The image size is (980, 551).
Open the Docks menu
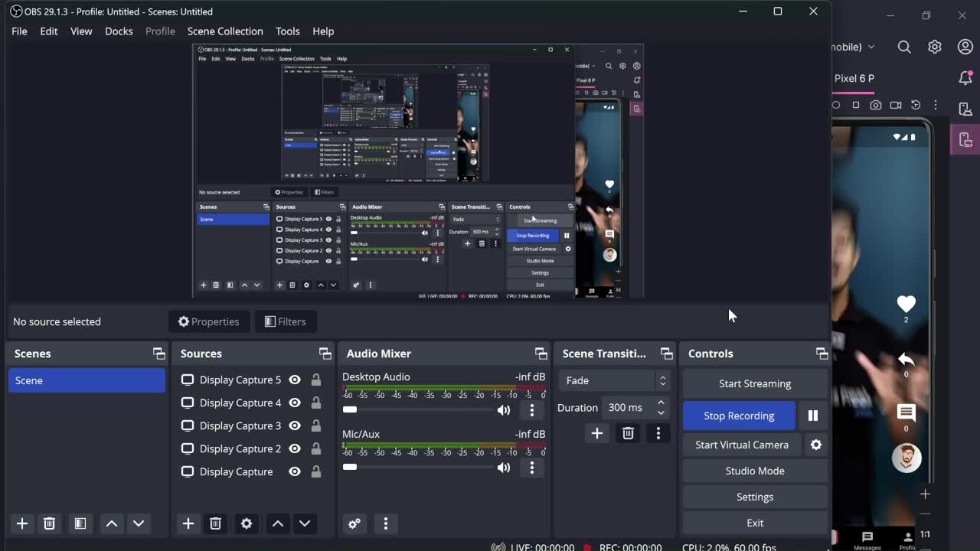click(119, 31)
